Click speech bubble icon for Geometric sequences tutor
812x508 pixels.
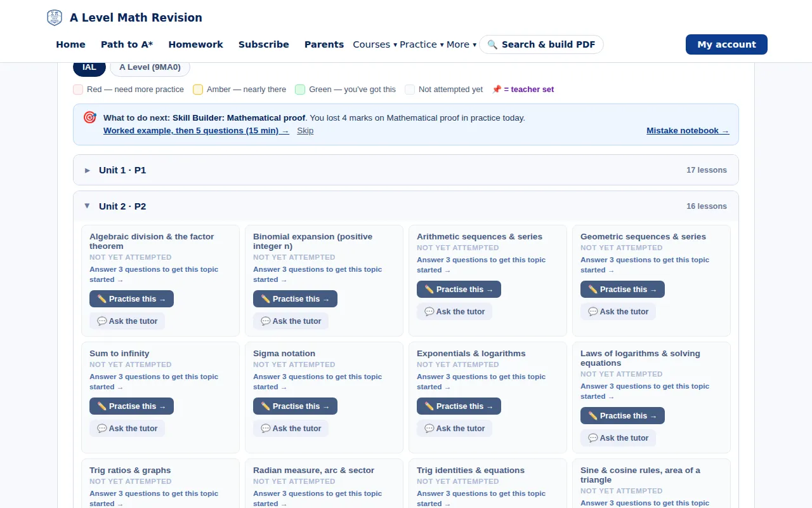[593, 312]
